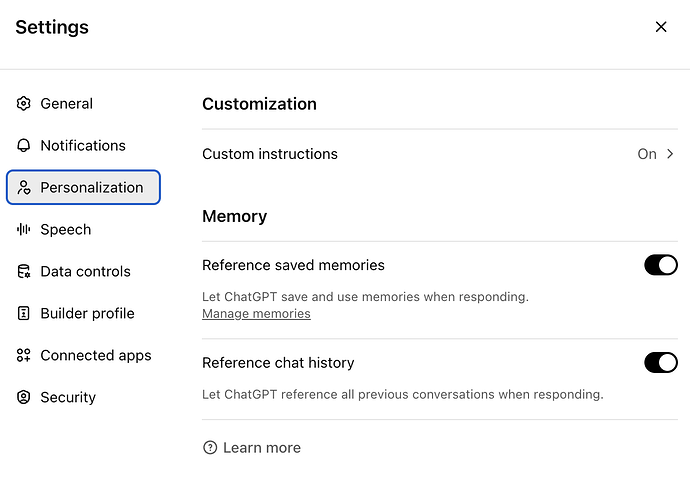The height and width of the screenshot is (491, 690).
Task: Click the Data controls database icon
Action: [24, 272]
